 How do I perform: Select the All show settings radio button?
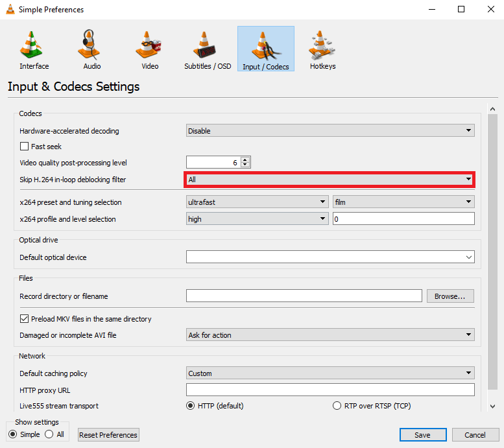[x=49, y=434]
